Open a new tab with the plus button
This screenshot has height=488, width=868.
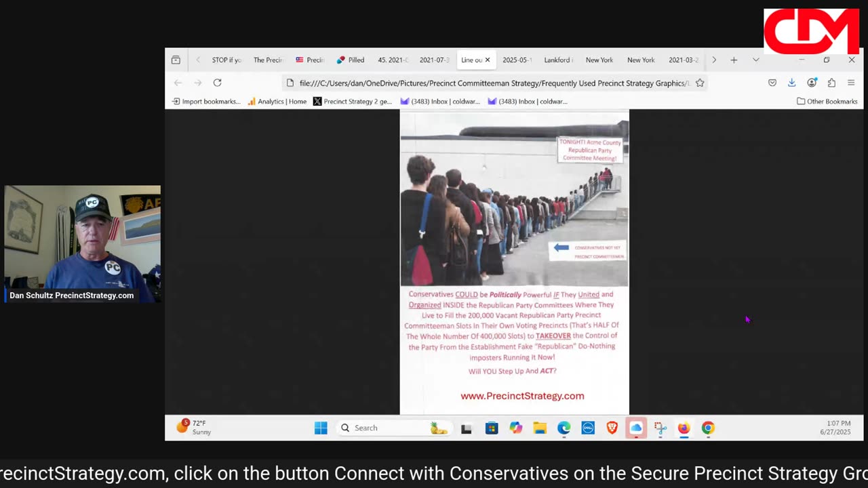(x=734, y=60)
